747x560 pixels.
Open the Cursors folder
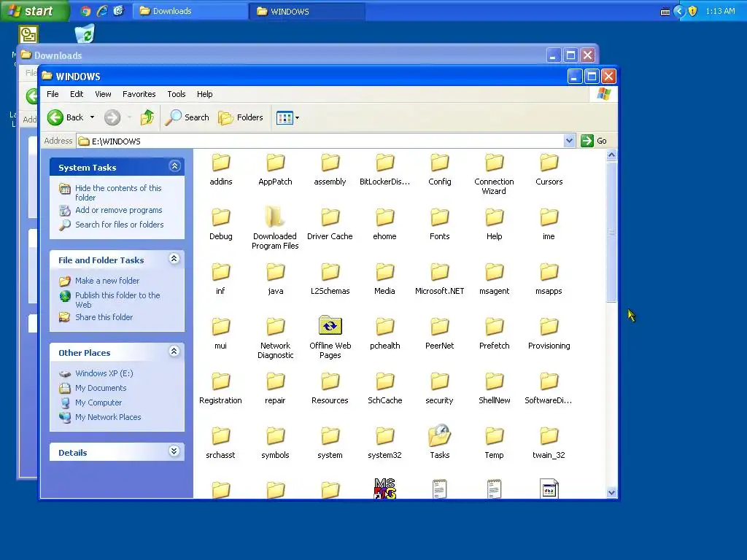549,169
